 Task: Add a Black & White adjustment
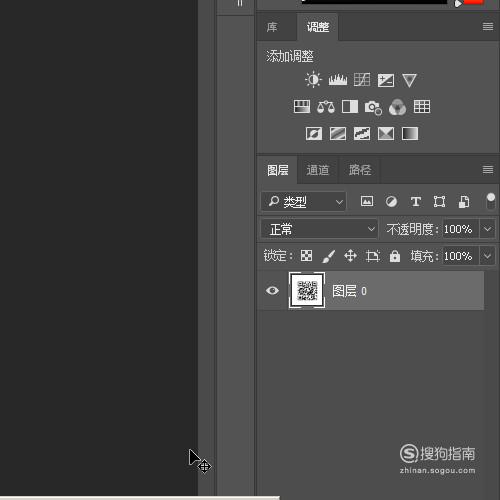350,107
